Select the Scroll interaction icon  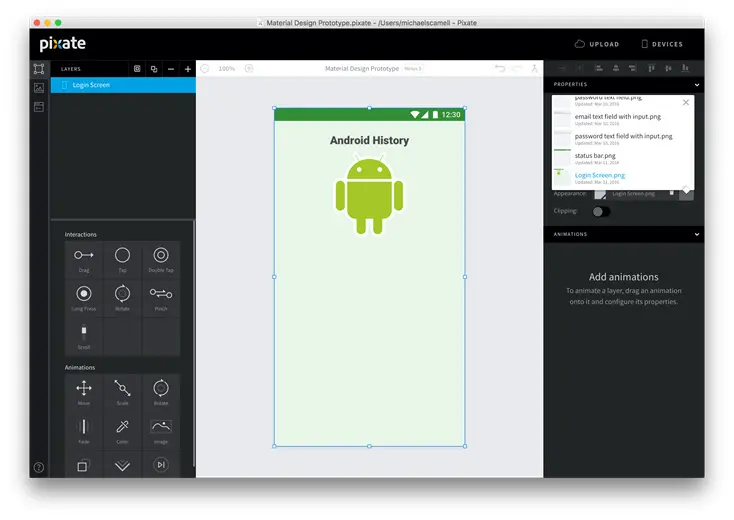tap(84, 332)
